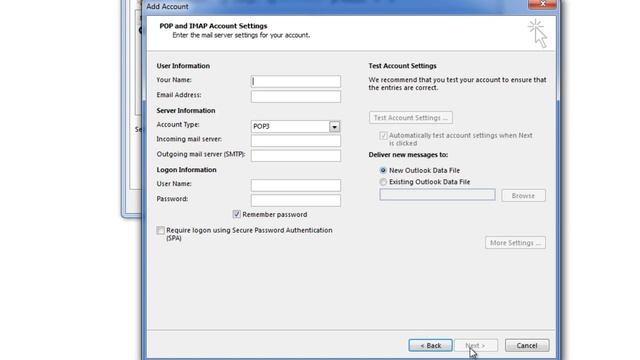Click the Logon Information section label
The width and height of the screenshot is (640, 360).
click(187, 170)
